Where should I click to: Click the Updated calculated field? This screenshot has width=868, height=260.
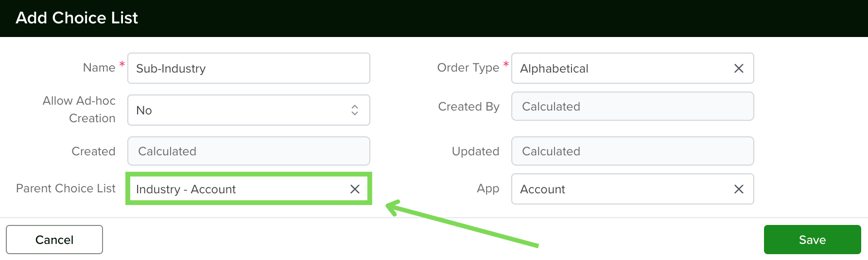(x=633, y=151)
